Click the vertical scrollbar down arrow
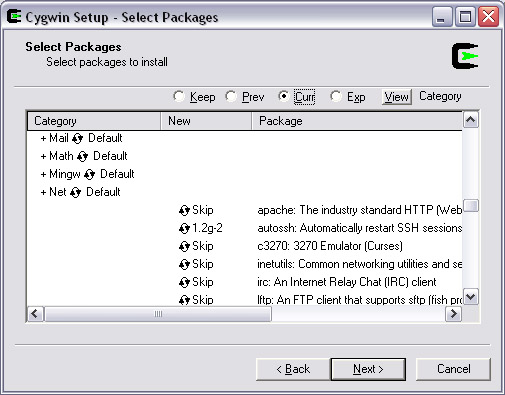The image size is (505, 395). click(x=471, y=297)
